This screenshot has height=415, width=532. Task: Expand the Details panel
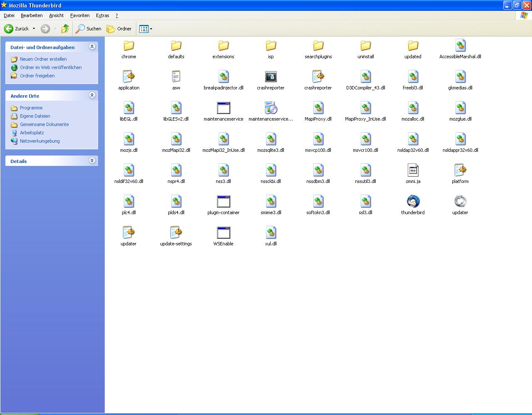pyautogui.click(x=92, y=161)
